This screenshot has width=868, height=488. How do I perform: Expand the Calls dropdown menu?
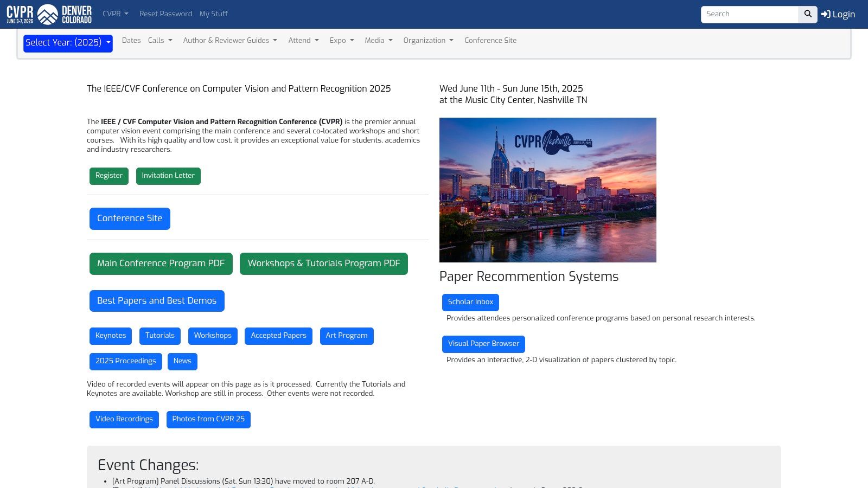click(160, 40)
